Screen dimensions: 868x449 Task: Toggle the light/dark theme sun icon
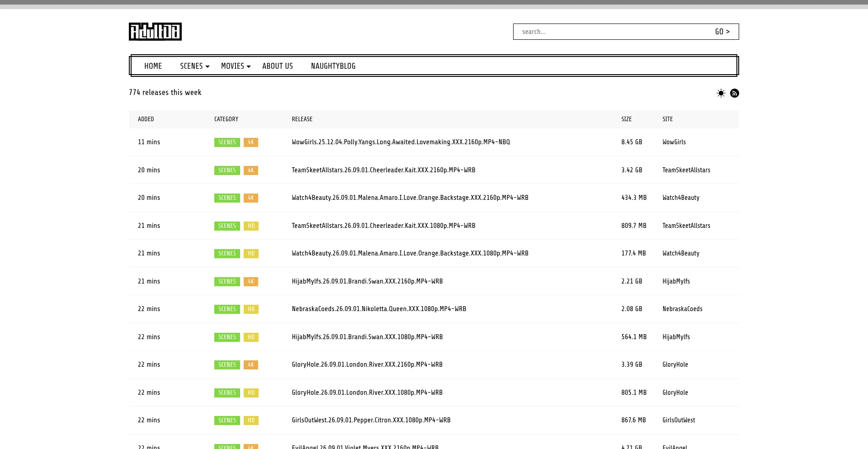[x=721, y=93]
